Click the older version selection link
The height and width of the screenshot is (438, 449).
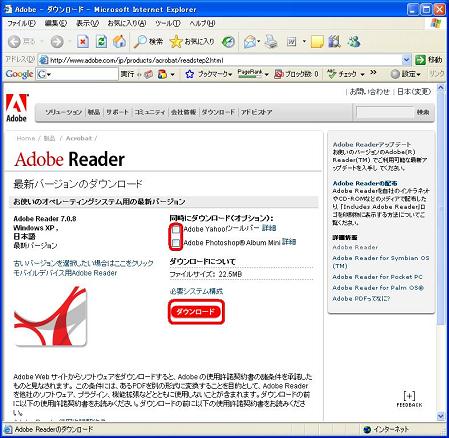click(83, 263)
